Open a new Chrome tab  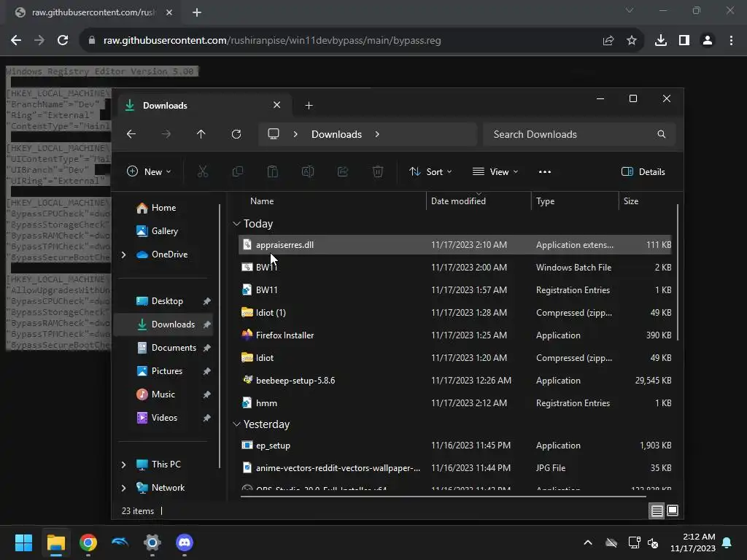click(197, 12)
